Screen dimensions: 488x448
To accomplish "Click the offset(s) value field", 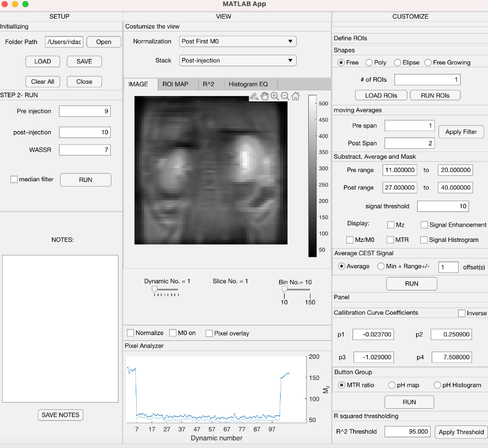I will 448,267.
